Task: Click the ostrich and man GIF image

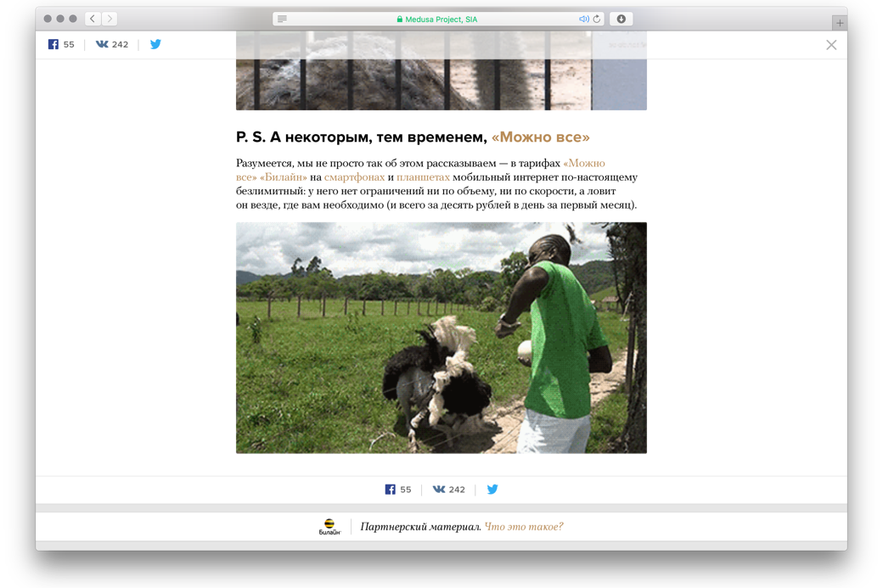Action: [x=441, y=338]
